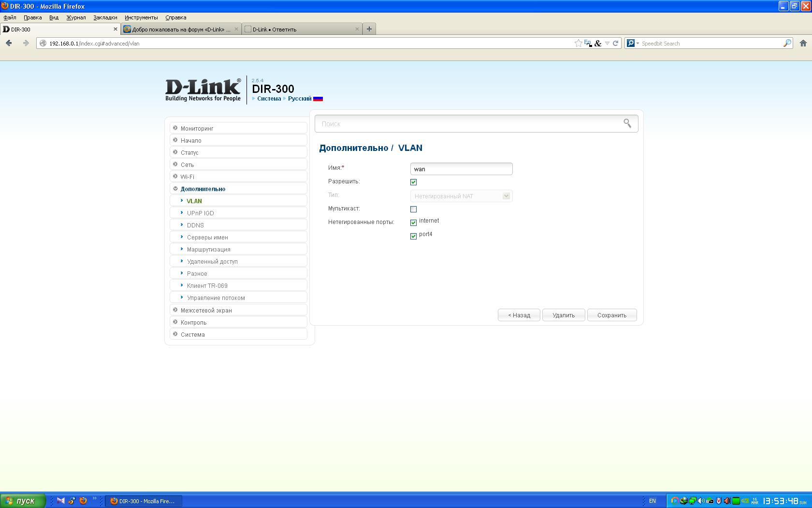Viewport: 812px width, 508px height.
Task: Open the 'Русский' language dropdown
Action: [300, 99]
